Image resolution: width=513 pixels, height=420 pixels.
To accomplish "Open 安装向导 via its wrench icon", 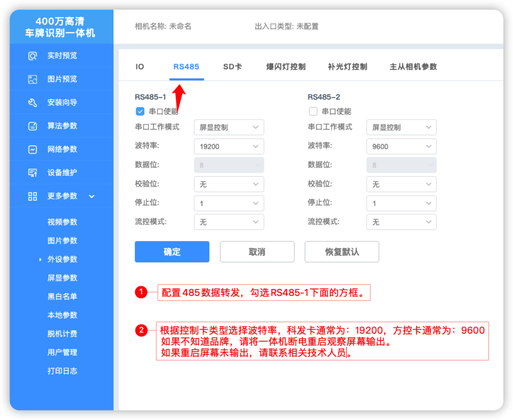I will (32, 103).
